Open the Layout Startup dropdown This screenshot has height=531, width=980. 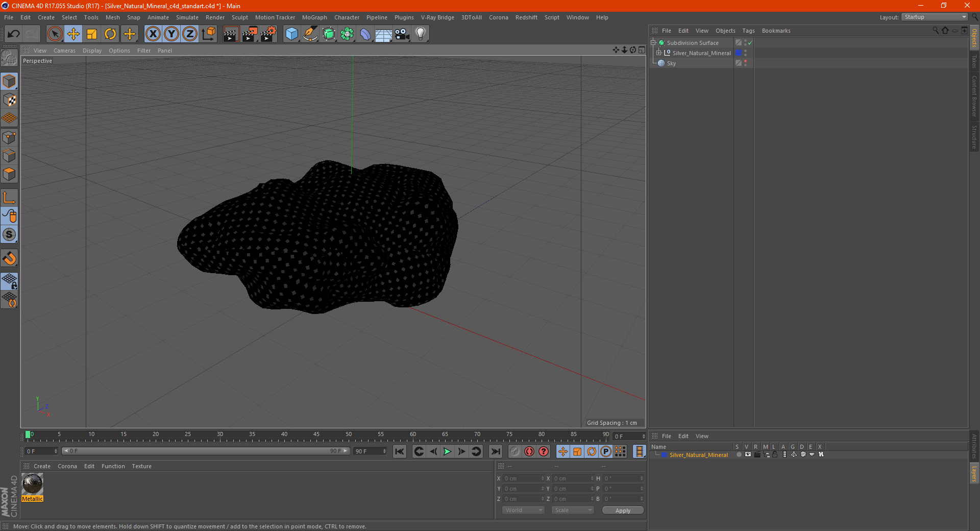click(935, 17)
